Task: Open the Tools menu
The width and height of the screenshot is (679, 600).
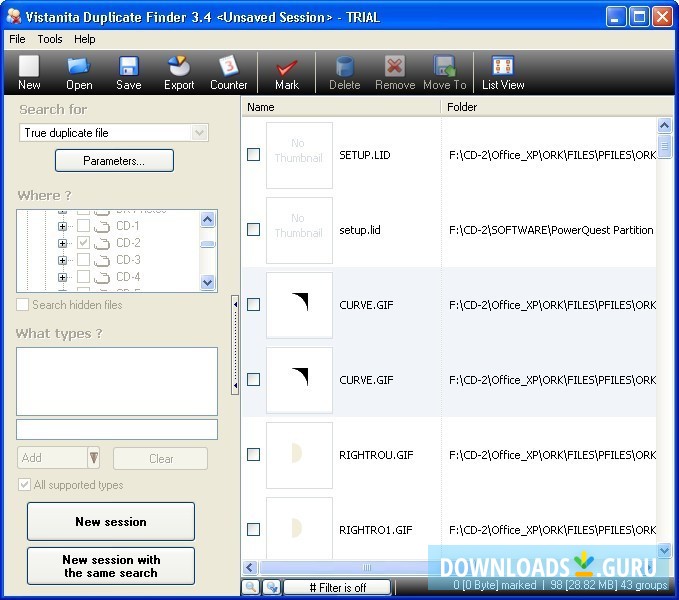Action: 50,39
